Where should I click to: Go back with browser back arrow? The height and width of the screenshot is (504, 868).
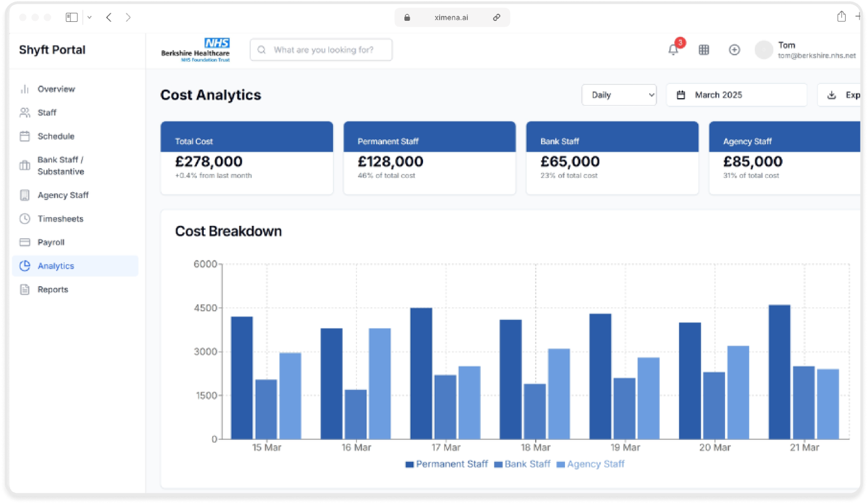(x=109, y=18)
